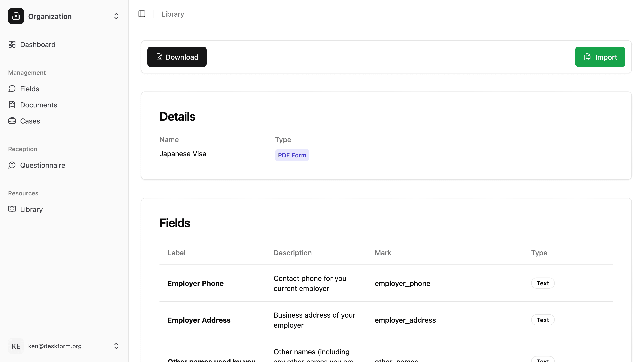
Task: Switch to the Library breadcrumb
Action: pyautogui.click(x=173, y=14)
